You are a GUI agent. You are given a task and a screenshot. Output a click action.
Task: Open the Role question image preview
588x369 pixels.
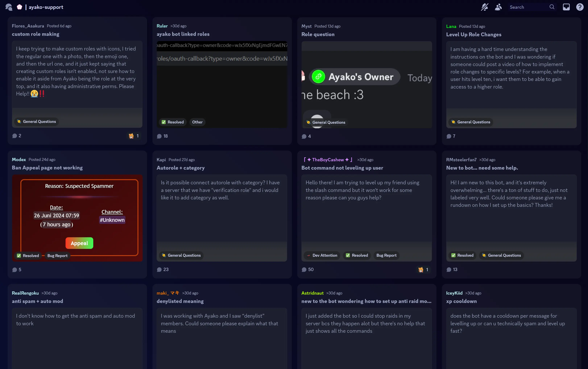(x=366, y=83)
